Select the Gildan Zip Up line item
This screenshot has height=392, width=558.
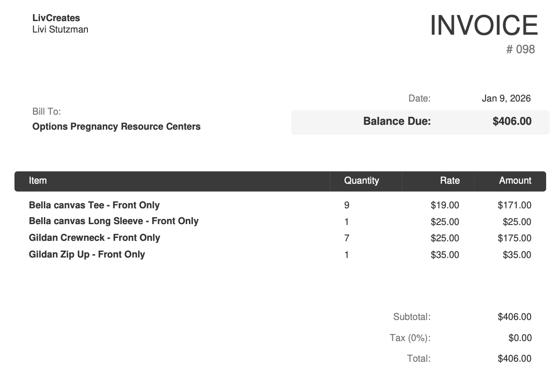(87, 254)
